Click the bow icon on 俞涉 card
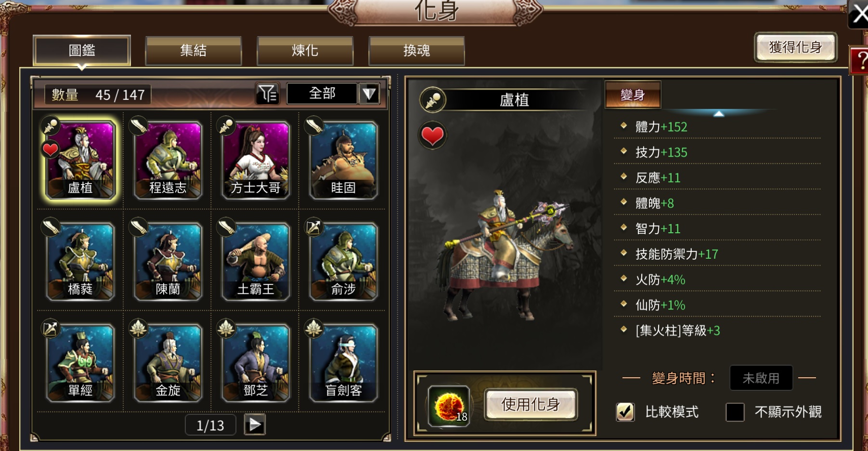Image resolution: width=868 pixels, height=451 pixels. pos(313,226)
